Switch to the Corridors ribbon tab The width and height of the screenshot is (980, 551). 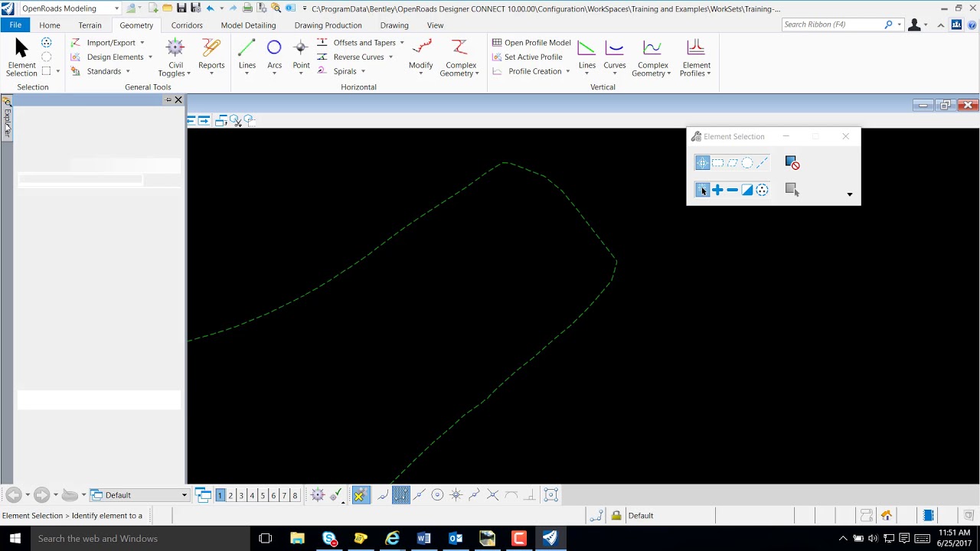[187, 25]
